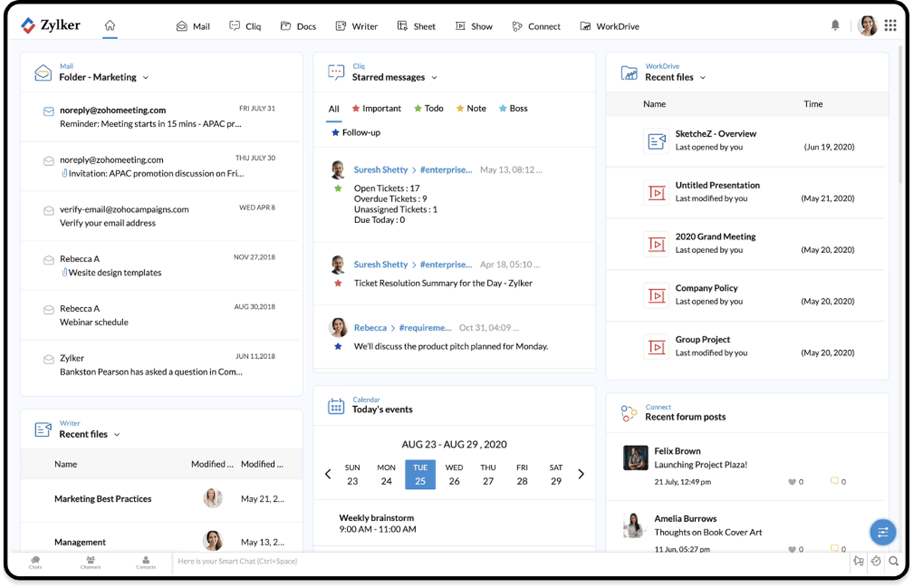This screenshot has width=913, height=588.
Task: Open Writer from the top navigation
Action: pos(357,26)
